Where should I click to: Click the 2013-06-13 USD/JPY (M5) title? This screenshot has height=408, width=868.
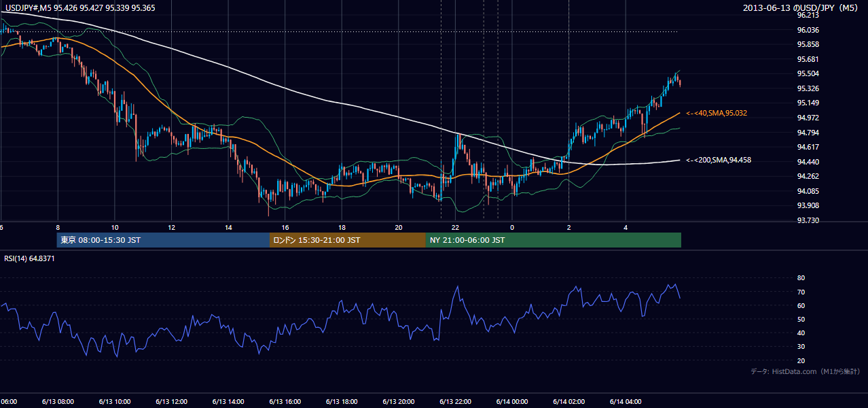[x=801, y=7]
